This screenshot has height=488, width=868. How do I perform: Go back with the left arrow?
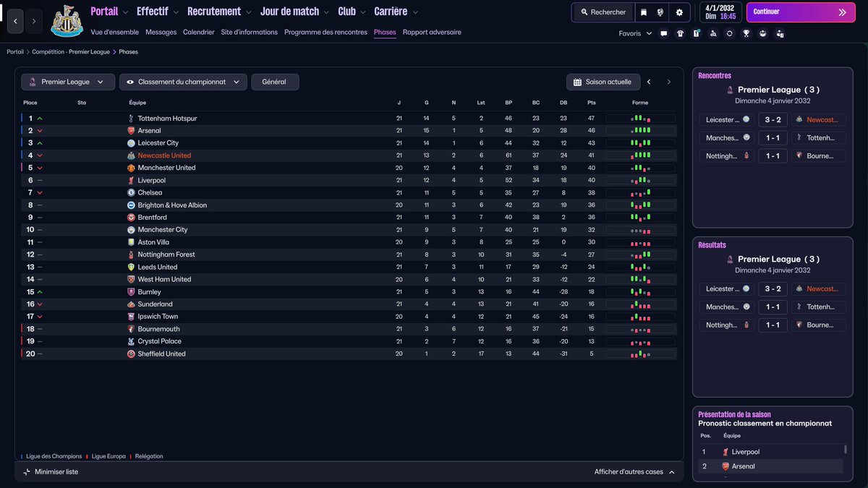(x=15, y=22)
